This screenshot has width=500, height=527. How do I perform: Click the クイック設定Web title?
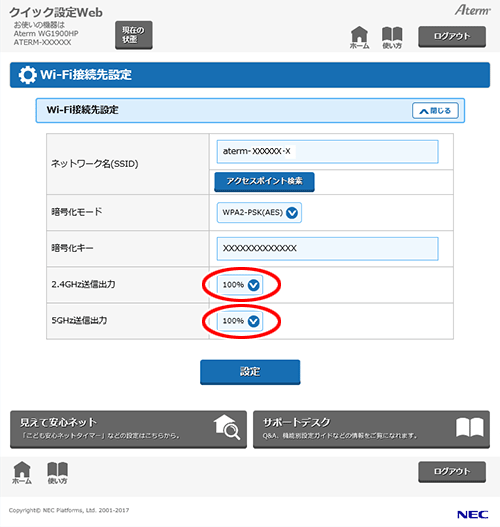point(56,13)
